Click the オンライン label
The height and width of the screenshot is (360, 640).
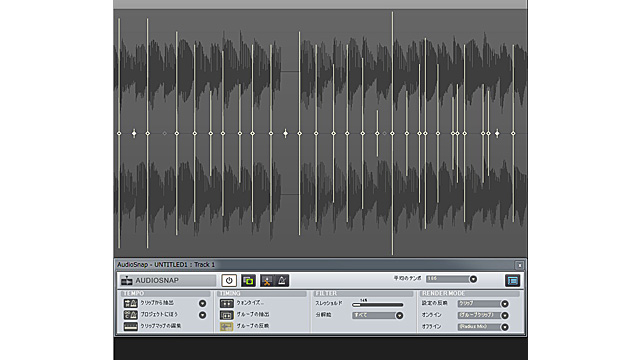coord(431,315)
